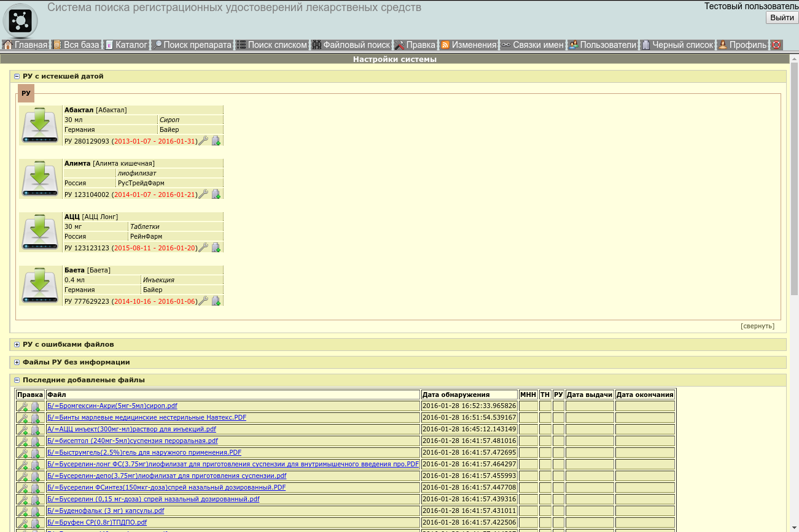Open Поиск препарата in the menu
This screenshot has height=532, width=799.
click(x=192, y=45)
